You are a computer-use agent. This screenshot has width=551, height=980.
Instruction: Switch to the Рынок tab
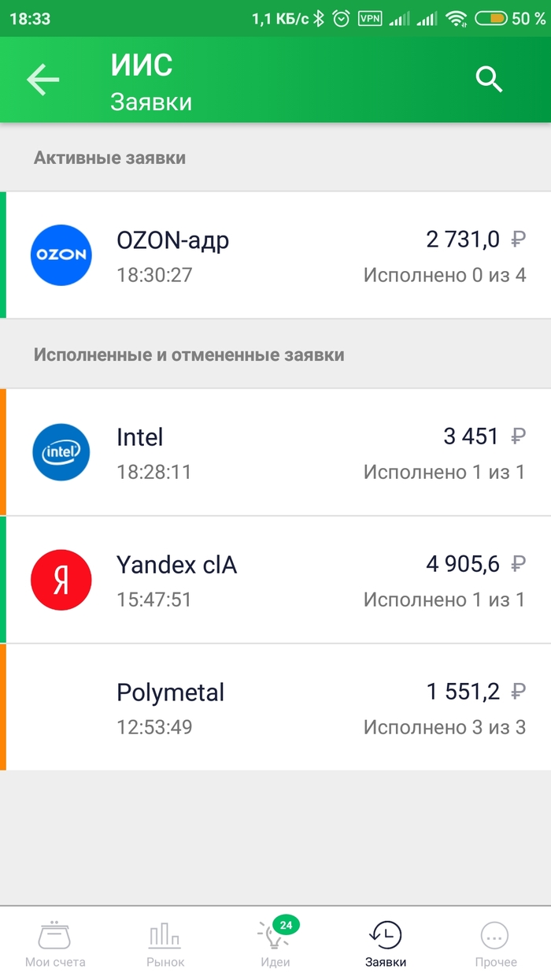[165, 945]
